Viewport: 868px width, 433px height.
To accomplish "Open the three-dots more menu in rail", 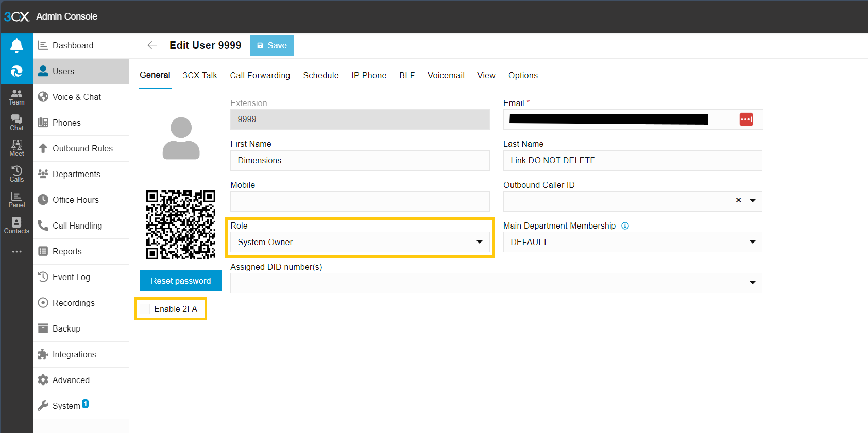I will 16,252.
